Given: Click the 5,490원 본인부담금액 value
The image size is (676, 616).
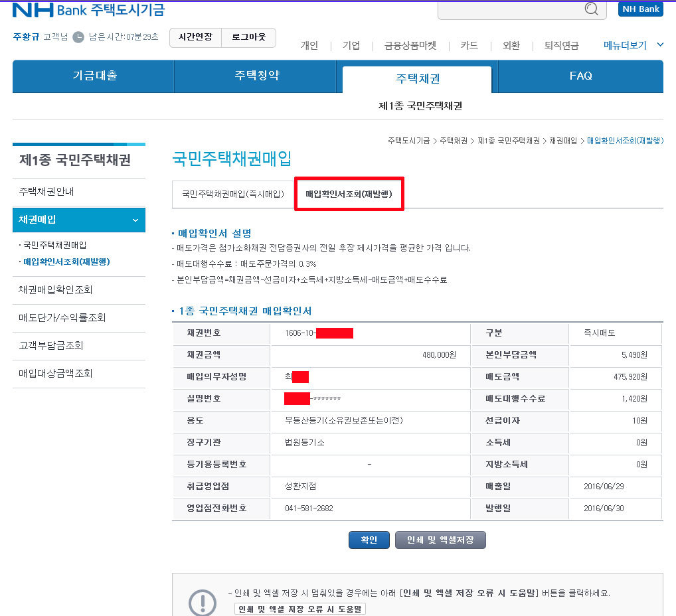Looking at the screenshot, I should click(634, 355).
